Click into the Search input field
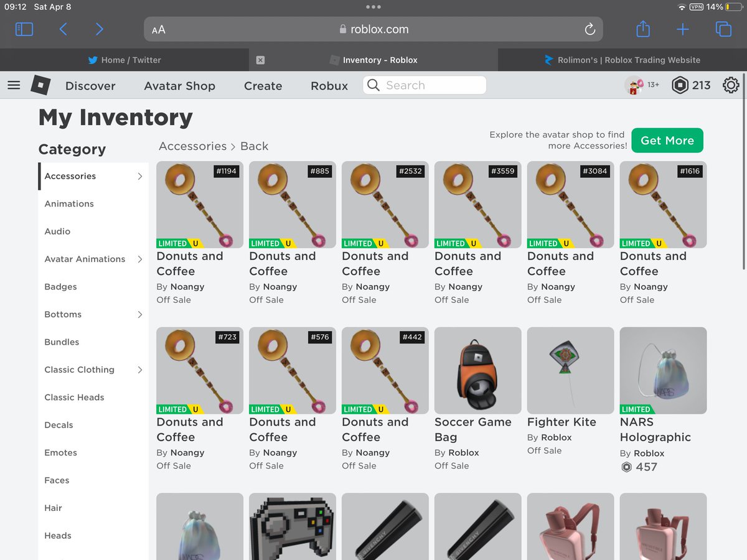The image size is (747, 560). (x=425, y=85)
